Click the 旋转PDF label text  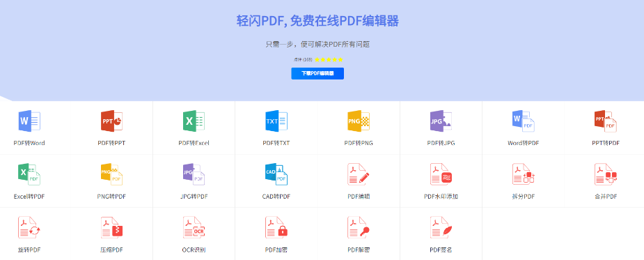tap(29, 250)
